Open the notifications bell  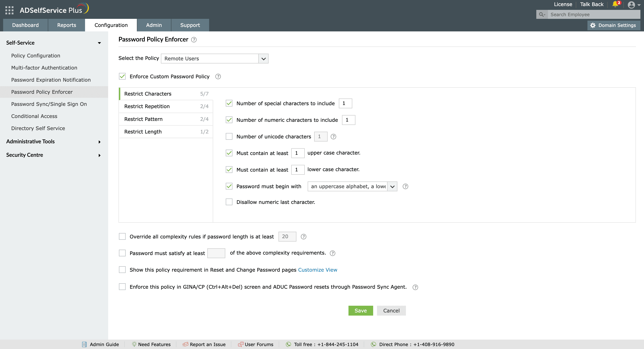click(615, 4)
